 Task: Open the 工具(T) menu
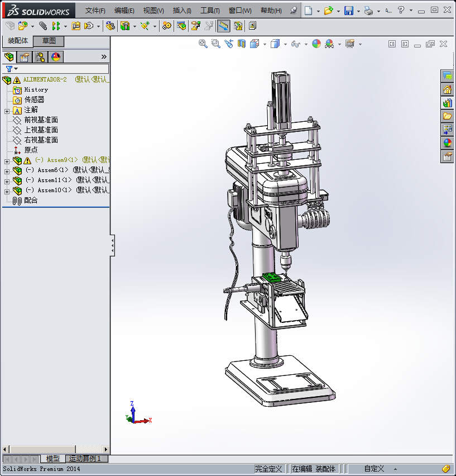pos(210,11)
